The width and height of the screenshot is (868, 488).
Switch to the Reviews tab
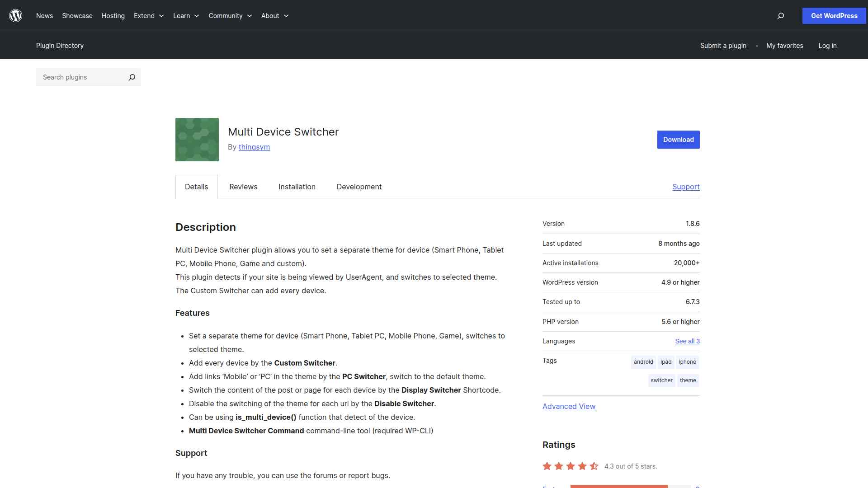click(x=243, y=187)
